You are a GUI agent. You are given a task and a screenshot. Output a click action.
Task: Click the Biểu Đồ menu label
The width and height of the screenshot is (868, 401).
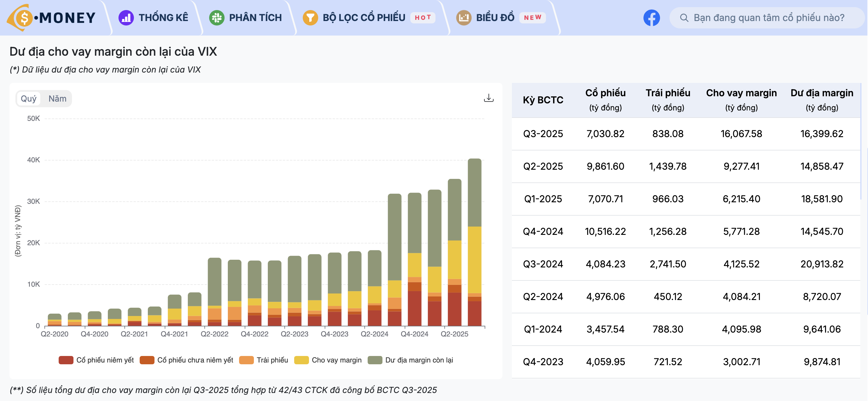tap(495, 17)
